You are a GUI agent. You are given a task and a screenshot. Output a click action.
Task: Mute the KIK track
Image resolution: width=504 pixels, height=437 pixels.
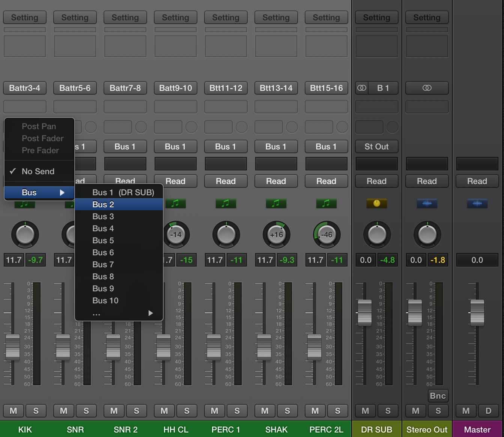(13, 411)
